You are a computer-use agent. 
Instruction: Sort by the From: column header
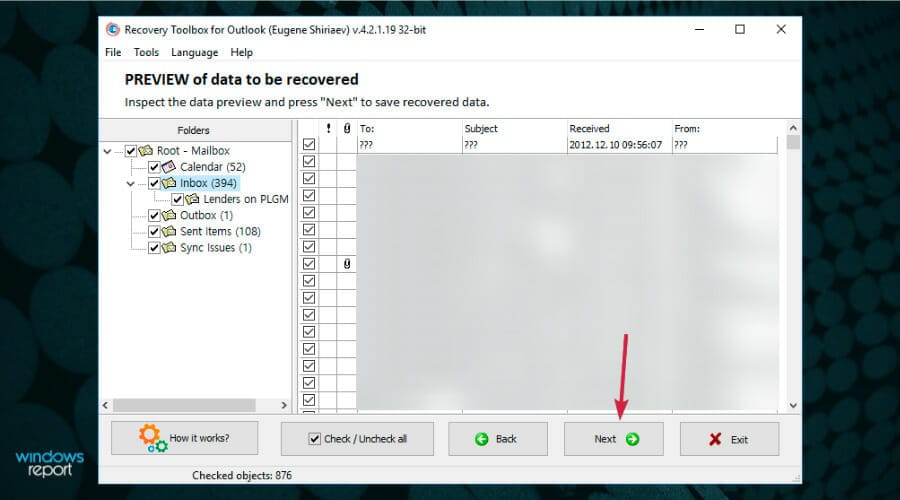(724, 129)
